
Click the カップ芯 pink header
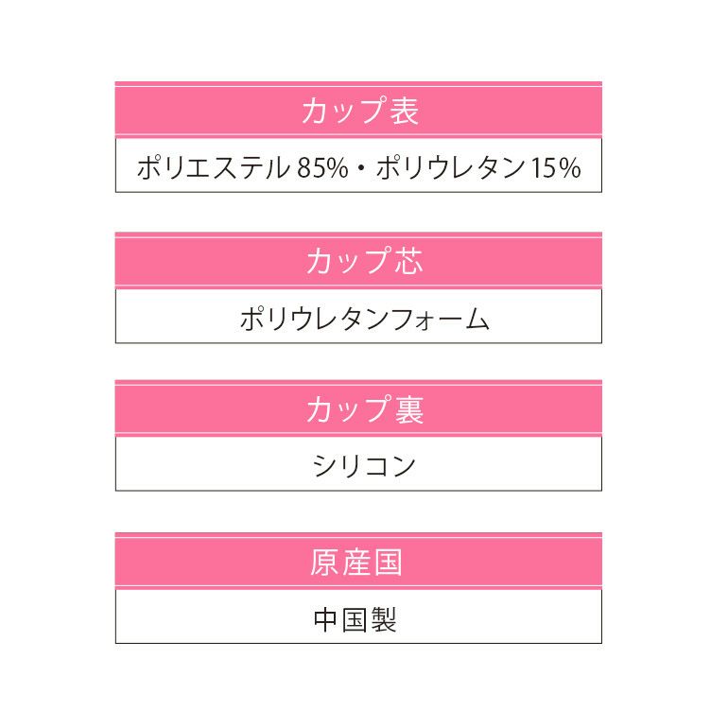point(358,261)
